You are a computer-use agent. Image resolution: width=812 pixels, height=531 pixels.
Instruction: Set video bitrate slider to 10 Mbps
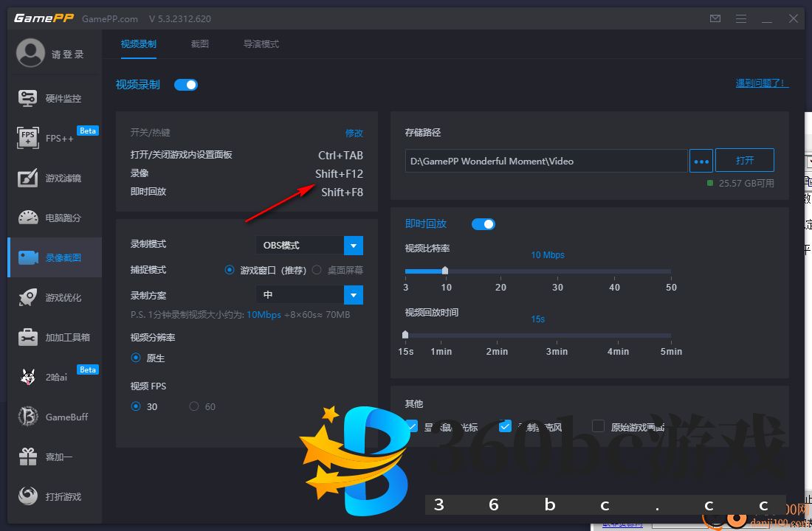point(444,271)
